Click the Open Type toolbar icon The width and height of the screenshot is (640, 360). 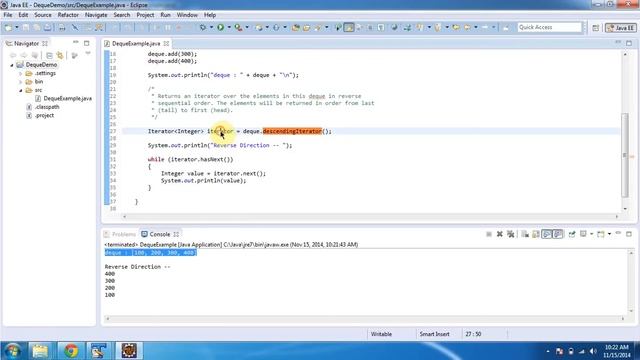tap(296, 27)
